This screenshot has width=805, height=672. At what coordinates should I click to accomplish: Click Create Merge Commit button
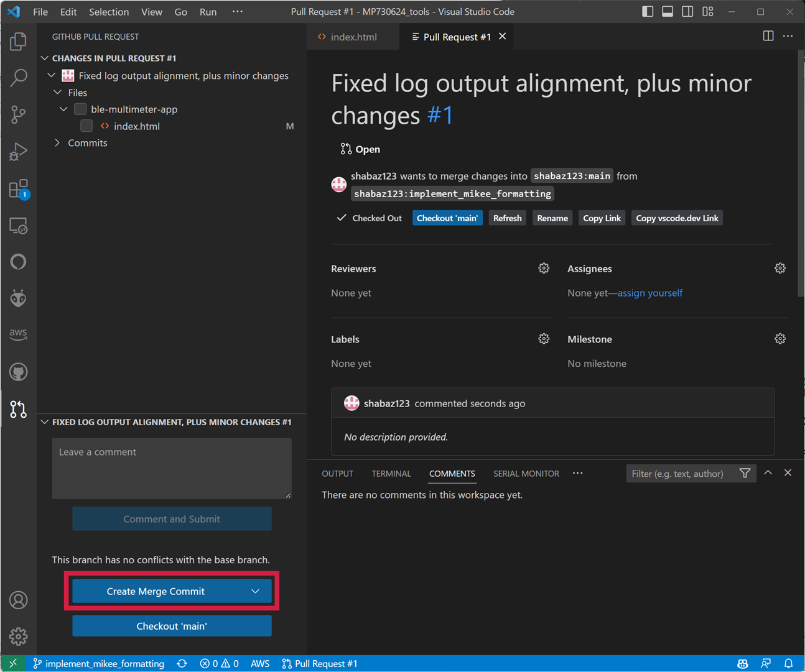[x=156, y=591]
